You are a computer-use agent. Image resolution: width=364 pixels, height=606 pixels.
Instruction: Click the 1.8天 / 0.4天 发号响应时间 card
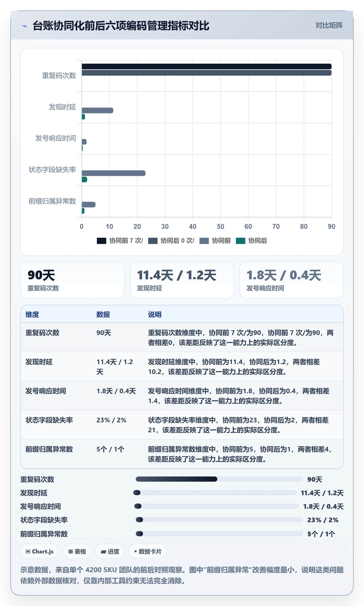tap(291, 280)
